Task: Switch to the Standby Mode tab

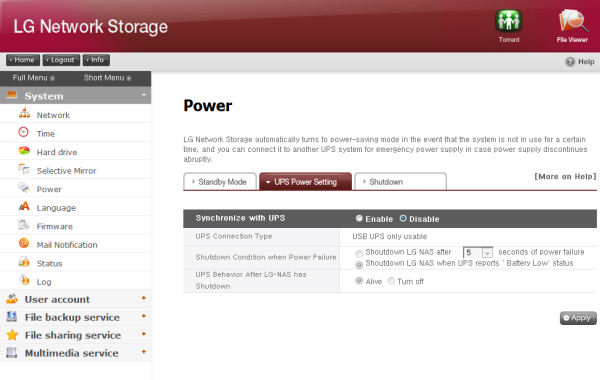Action: coord(220,181)
